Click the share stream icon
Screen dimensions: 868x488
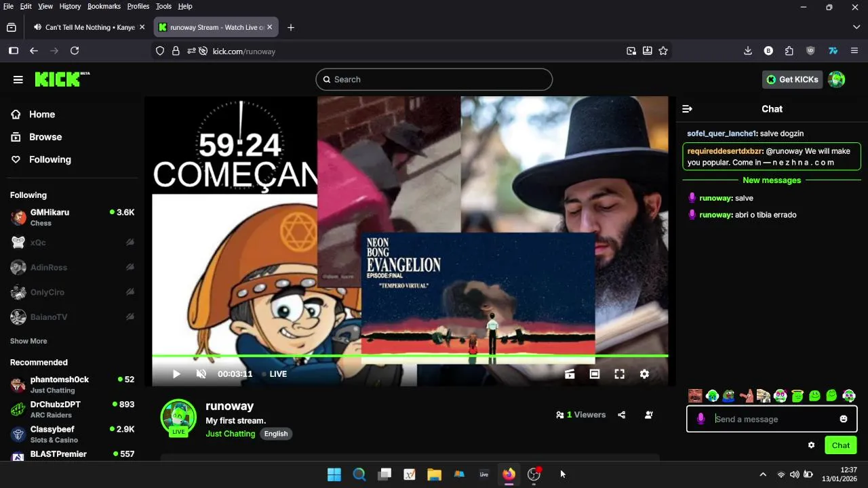point(622,415)
